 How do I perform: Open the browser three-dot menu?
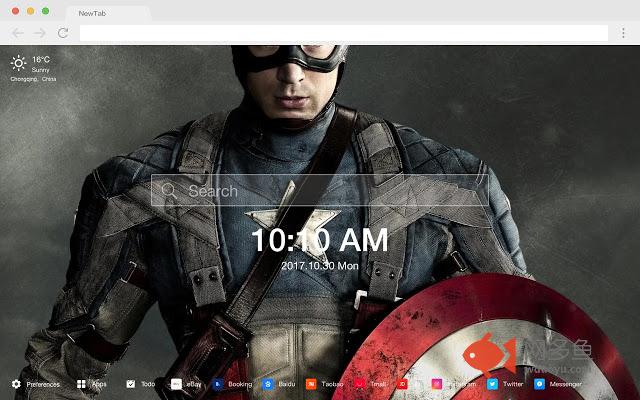tap(623, 33)
